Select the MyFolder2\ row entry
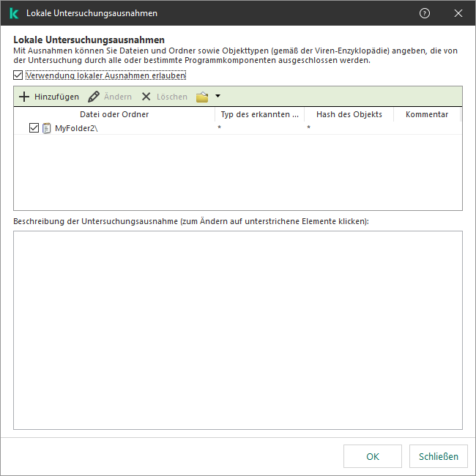The image size is (476, 476). pos(76,128)
